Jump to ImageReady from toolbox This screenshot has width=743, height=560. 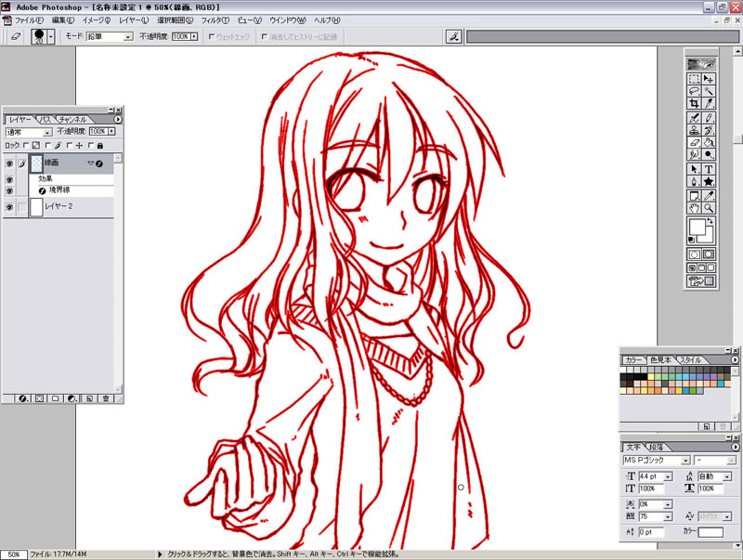click(x=701, y=281)
